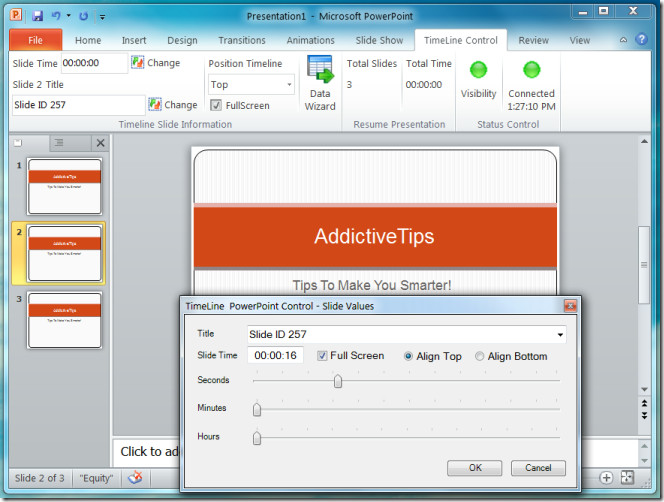Open the Position Timeline Top dropdown
The image size is (664, 502).
(x=251, y=84)
